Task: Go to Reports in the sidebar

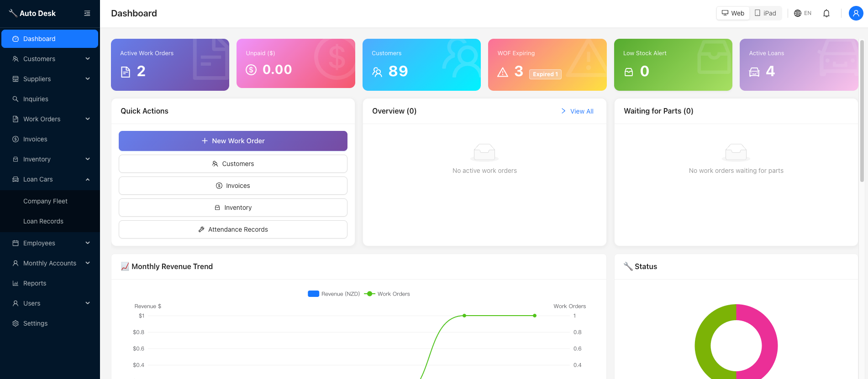Action: coord(50,283)
